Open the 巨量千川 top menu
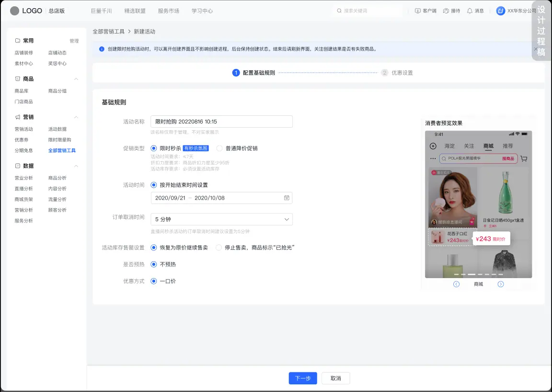This screenshot has height=392, width=552. coord(102,11)
